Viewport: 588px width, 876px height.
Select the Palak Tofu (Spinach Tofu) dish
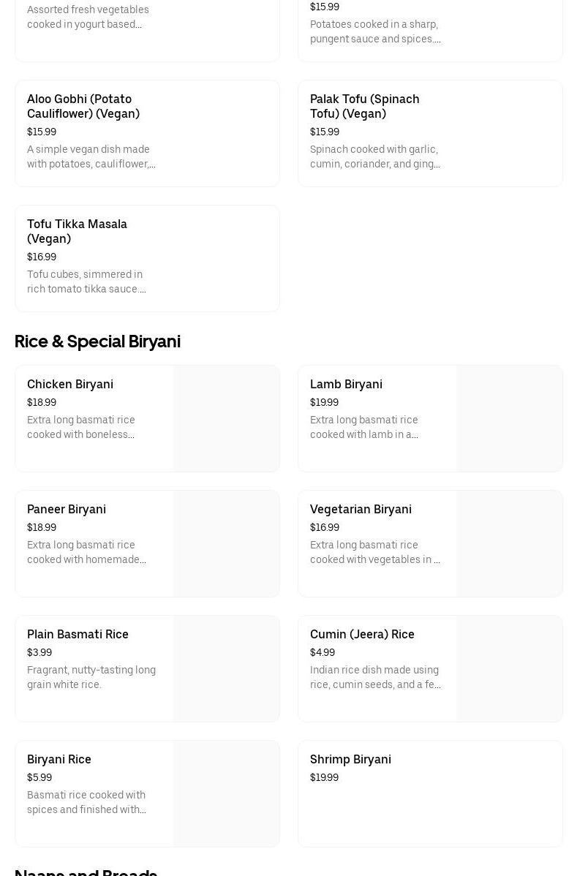tap(364, 106)
